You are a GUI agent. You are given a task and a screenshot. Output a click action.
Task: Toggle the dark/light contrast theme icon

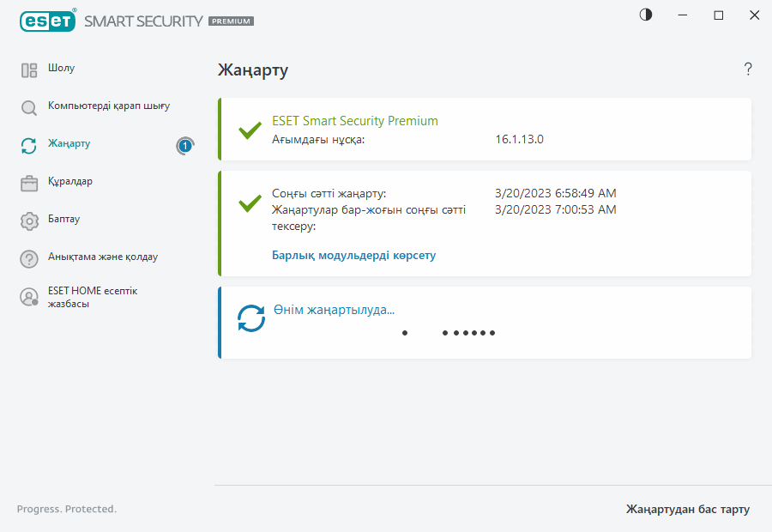coord(646,15)
